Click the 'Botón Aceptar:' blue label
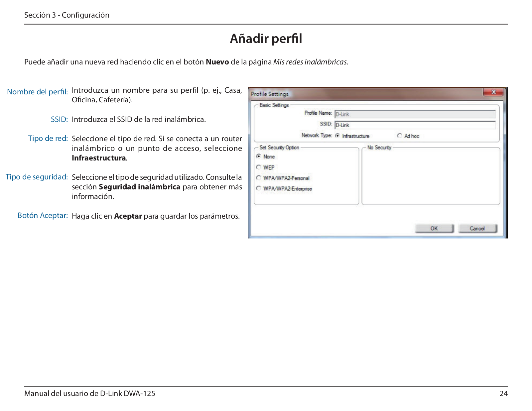Image resolution: width=532 pixels, height=411 pixels. point(43,215)
